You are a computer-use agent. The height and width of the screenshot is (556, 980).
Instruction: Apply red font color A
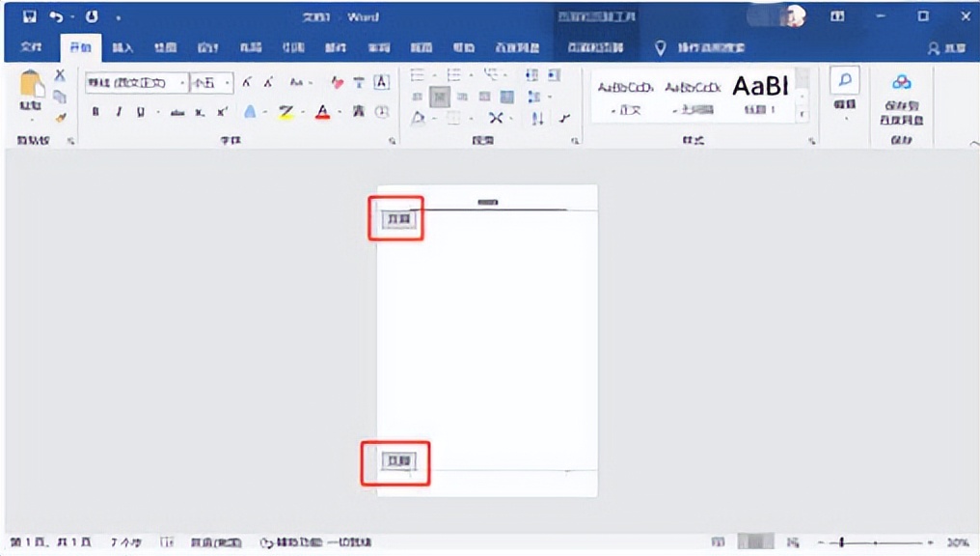pos(322,113)
